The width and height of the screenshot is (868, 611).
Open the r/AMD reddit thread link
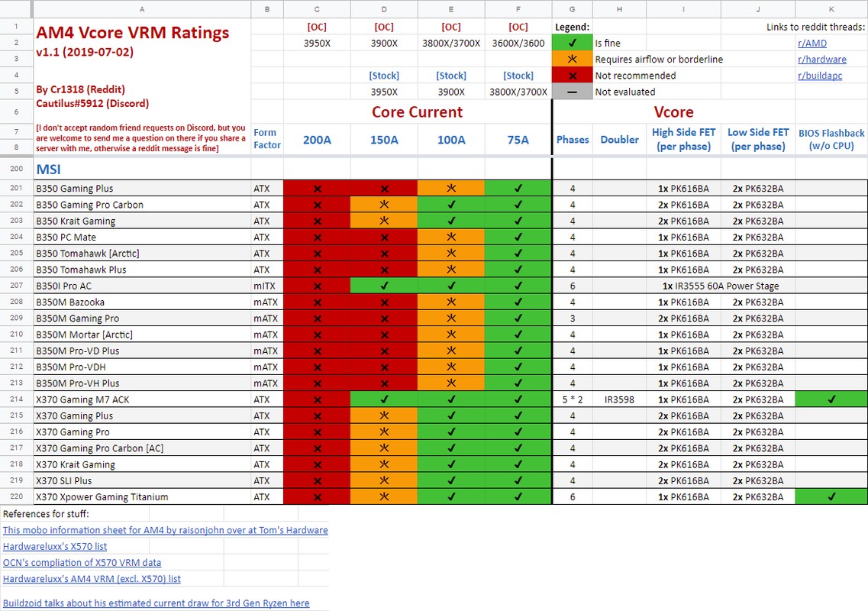point(812,44)
